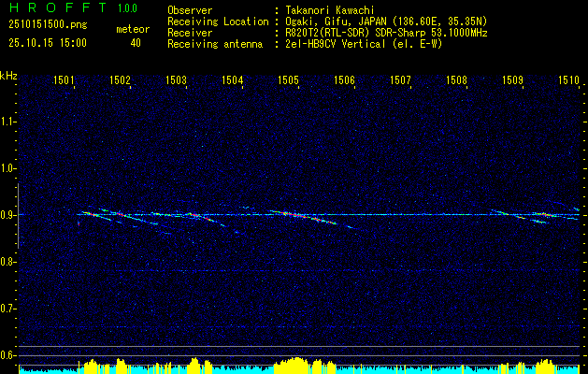
Task: Click the 0.7 kHz frequency label
Action: coord(7,309)
